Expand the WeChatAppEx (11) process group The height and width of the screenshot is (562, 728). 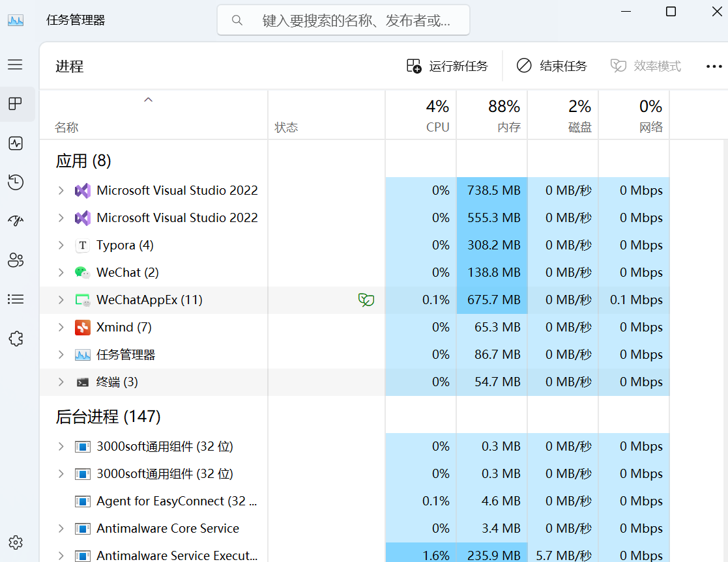tap(61, 300)
